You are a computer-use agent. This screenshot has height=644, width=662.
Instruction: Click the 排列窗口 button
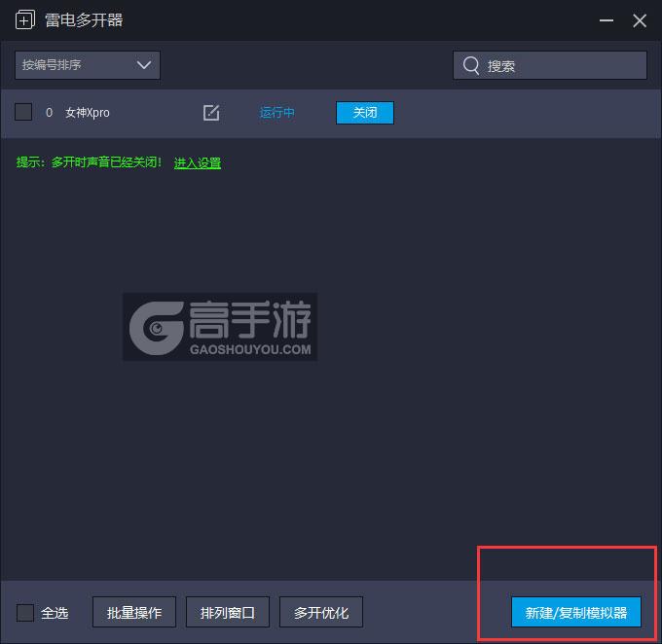(228, 612)
